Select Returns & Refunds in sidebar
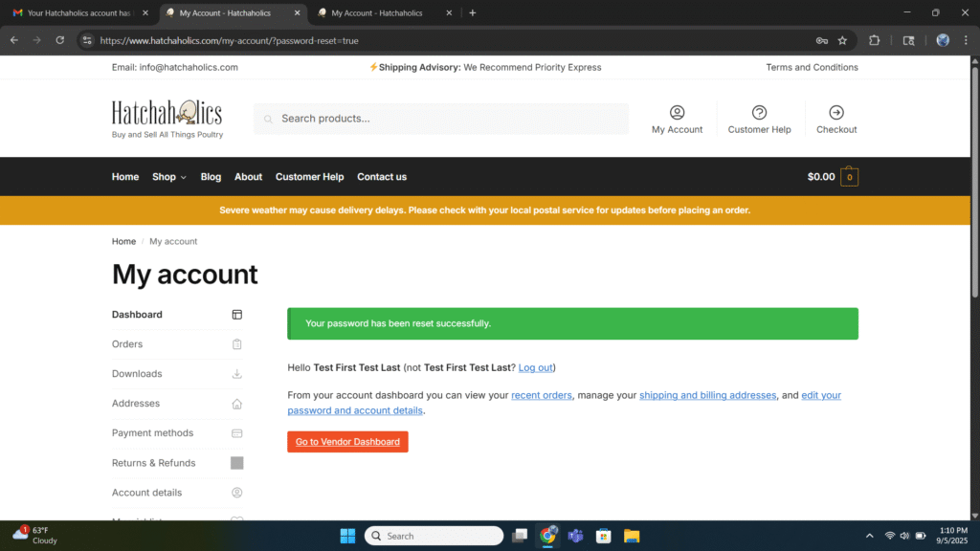980x551 pixels. [154, 463]
